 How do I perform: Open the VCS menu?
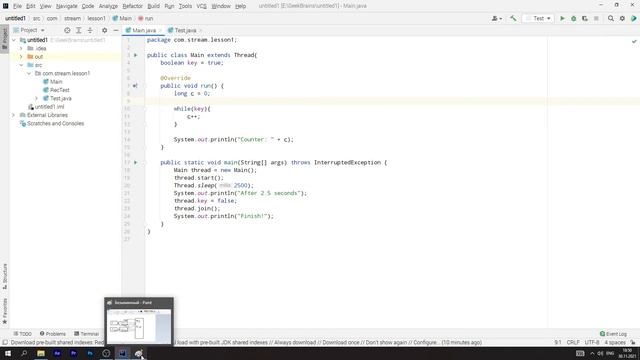[202, 6]
